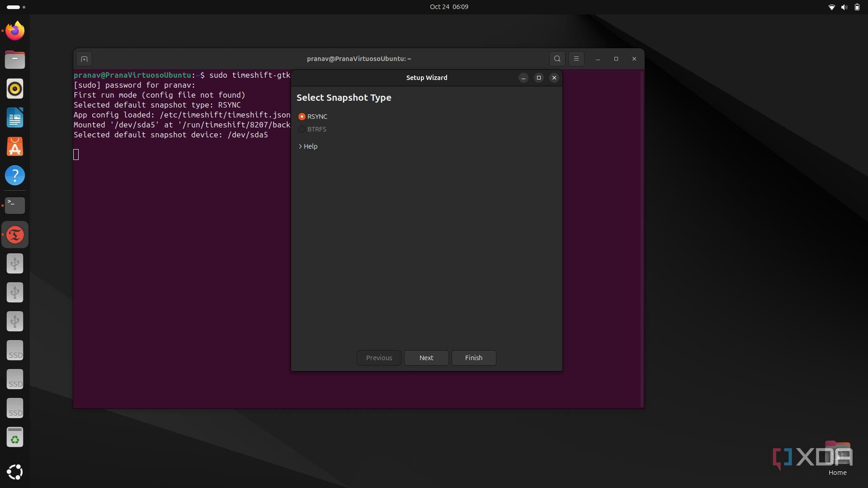This screenshot has width=868, height=488.
Task: Open new terminal tab icon
Action: pyautogui.click(x=84, y=59)
